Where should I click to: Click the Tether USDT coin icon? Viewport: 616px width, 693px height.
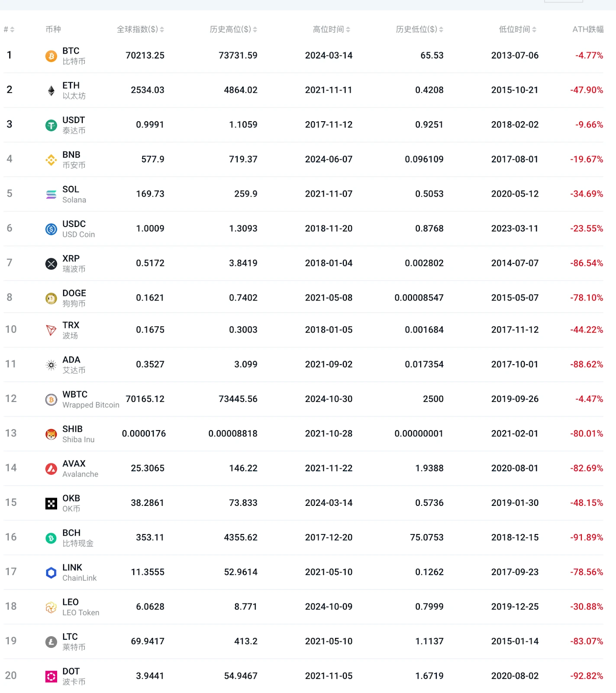pos(51,125)
